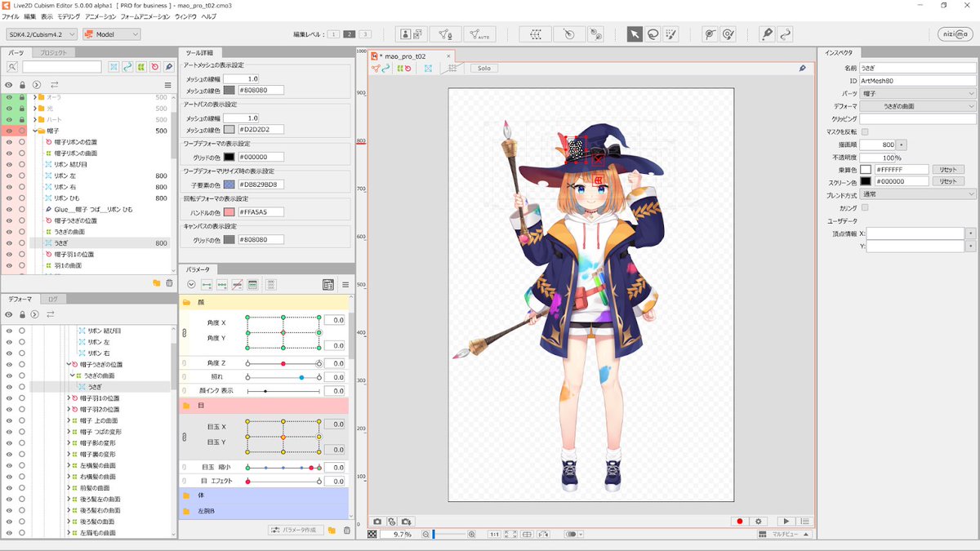Select the lasso selection tool
The height and width of the screenshot is (551, 980).
[651, 34]
